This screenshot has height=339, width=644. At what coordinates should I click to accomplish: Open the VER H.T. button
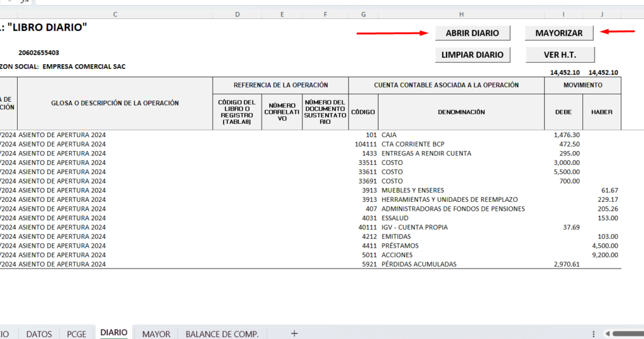click(x=559, y=55)
